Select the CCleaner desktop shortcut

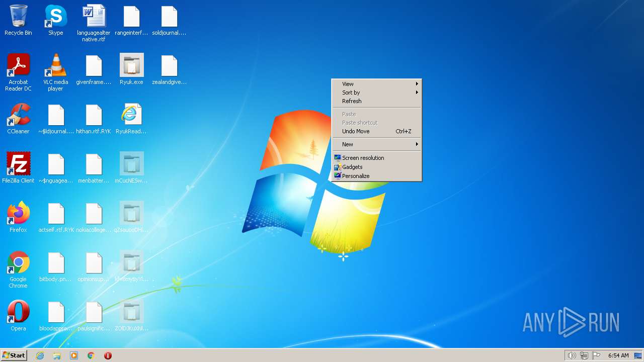(x=18, y=119)
